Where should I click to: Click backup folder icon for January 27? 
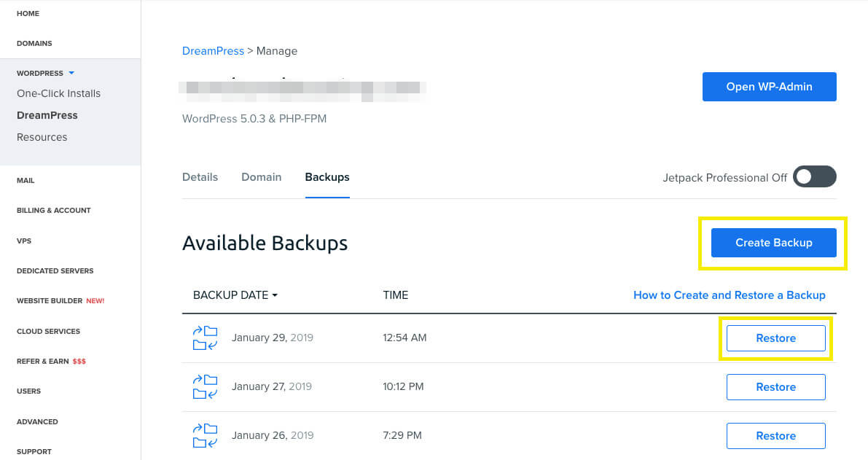(x=205, y=387)
